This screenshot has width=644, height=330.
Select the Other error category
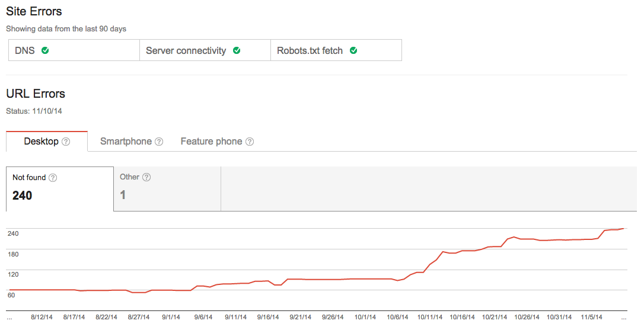pyautogui.click(x=167, y=189)
